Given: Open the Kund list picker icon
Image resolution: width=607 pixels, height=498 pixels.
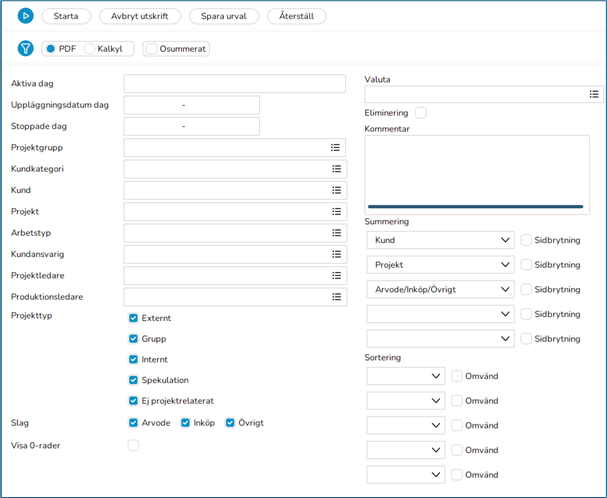Looking at the screenshot, I should pos(336,191).
